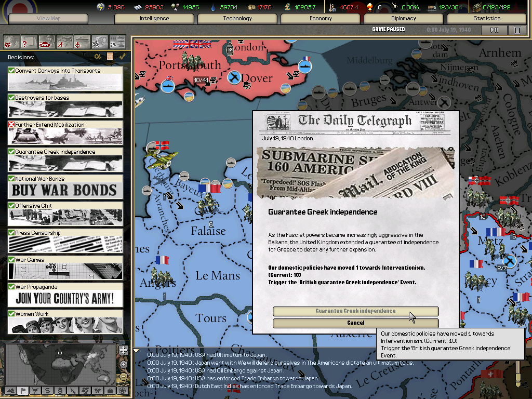Click the War Games decision image
This screenshot has width=532, height=399.
[65, 271]
